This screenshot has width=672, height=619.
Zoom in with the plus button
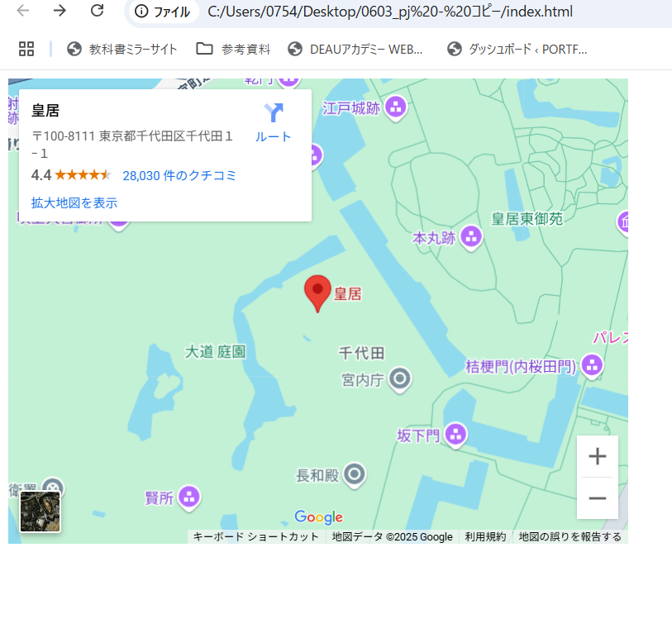[x=597, y=456]
